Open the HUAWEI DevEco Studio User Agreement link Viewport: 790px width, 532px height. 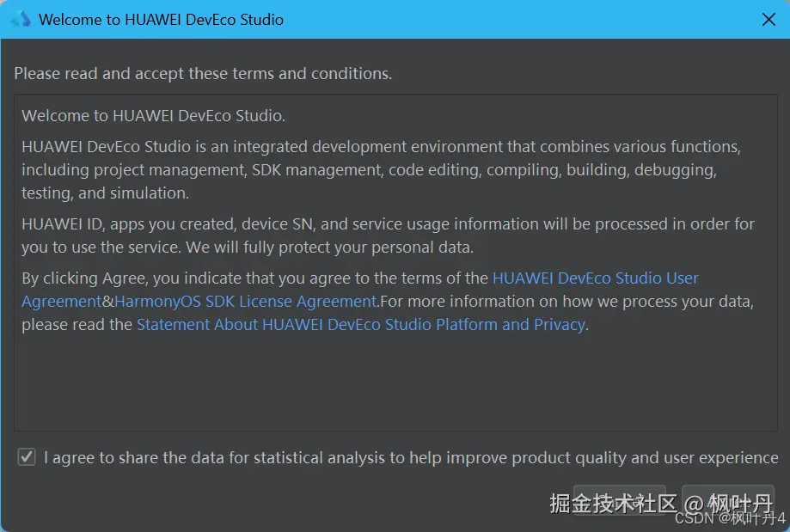(595, 278)
